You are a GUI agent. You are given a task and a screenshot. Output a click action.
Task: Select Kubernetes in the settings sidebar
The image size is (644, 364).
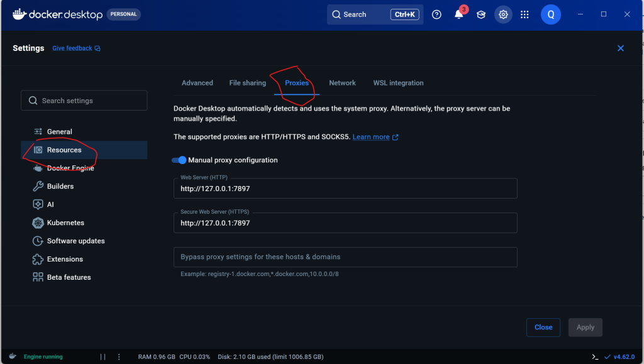(x=65, y=223)
